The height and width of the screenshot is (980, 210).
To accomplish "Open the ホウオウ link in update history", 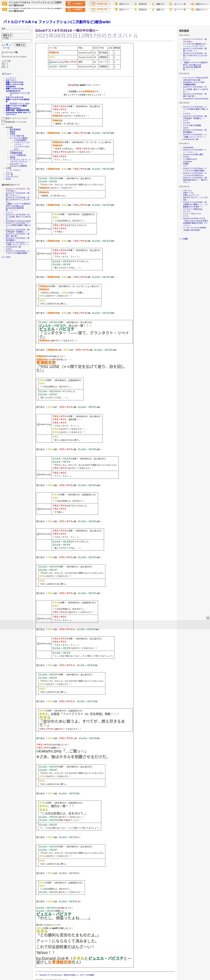I will 186,123.
